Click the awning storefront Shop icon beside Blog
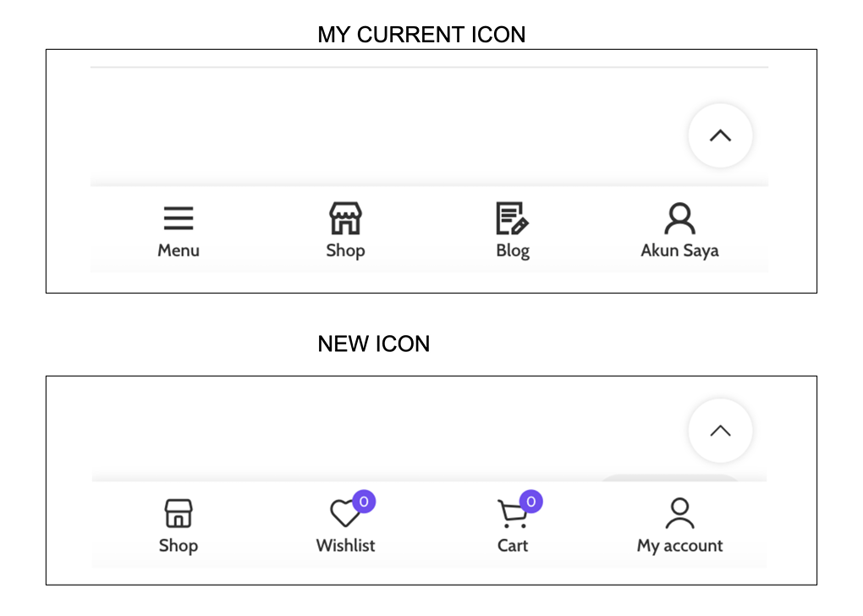Image resolution: width=863 pixels, height=616 pixels. tap(346, 218)
